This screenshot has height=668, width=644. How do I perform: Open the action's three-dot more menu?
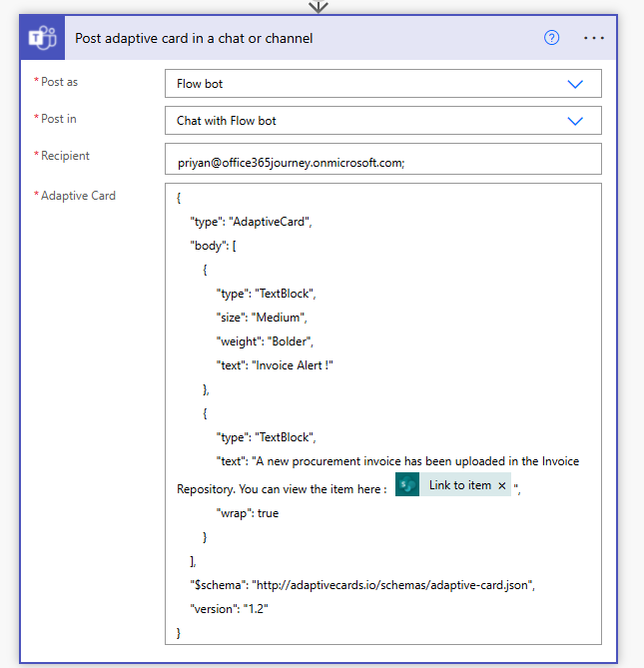(x=593, y=38)
